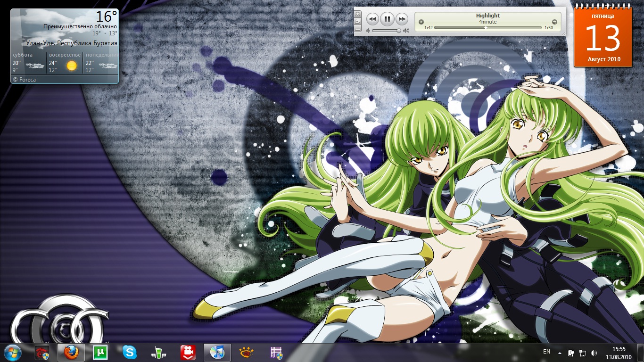Open Firefox from the taskbar
Image resolution: width=644 pixels, height=362 pixels.
(x=71, y=352)
